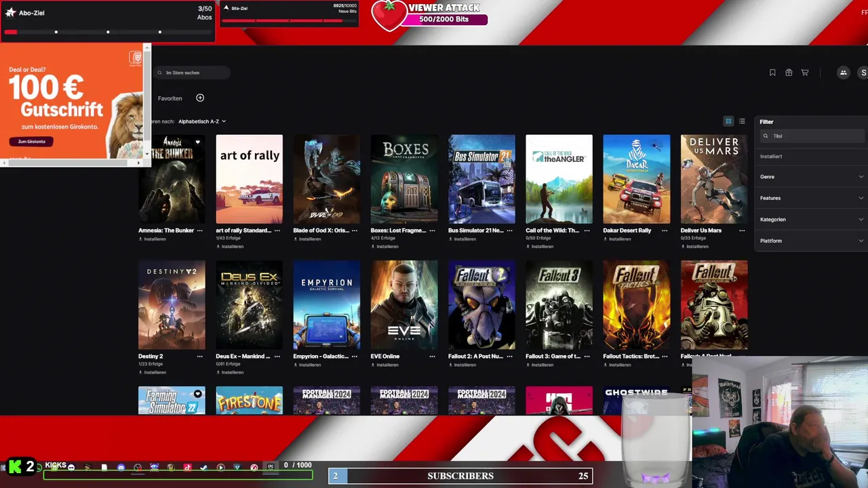The width and height of the screenshot is (868, 488).
Task: Open three-dot menu for Fallout 2
Action: 509,357
